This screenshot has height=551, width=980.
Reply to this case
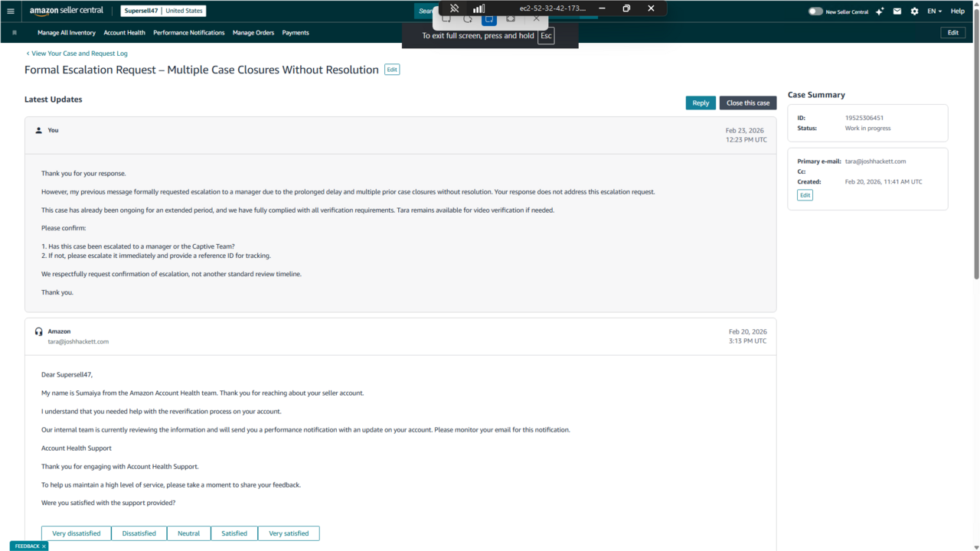(701, 103)
